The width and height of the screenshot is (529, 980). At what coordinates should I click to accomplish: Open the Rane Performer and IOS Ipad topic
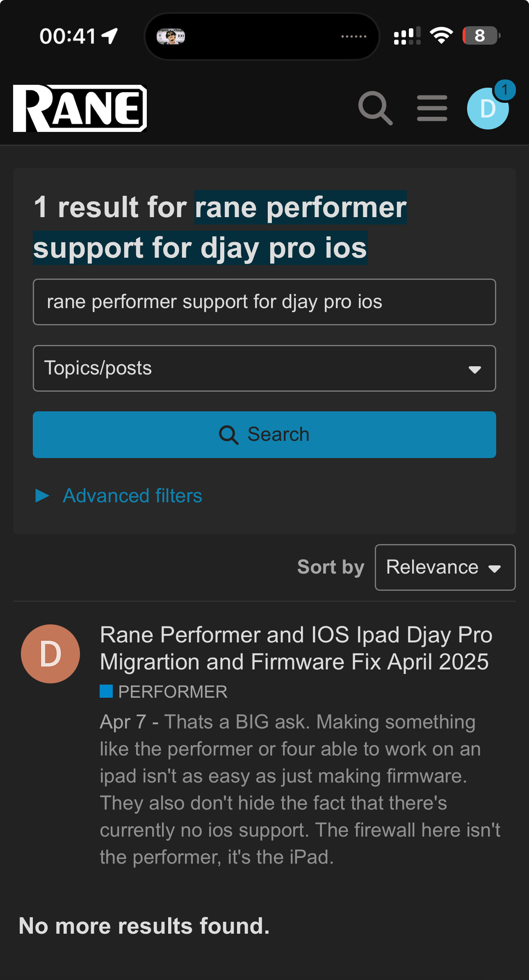pos(296,648)
